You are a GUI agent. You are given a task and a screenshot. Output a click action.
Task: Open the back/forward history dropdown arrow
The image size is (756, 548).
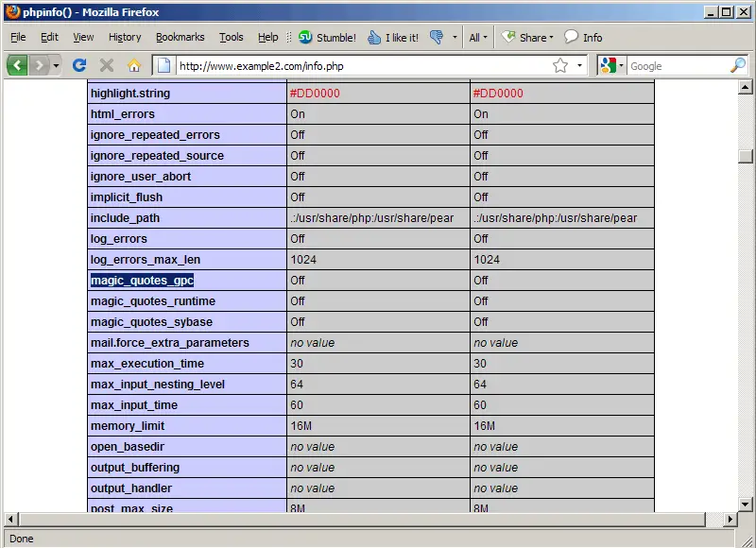point(56,65)
